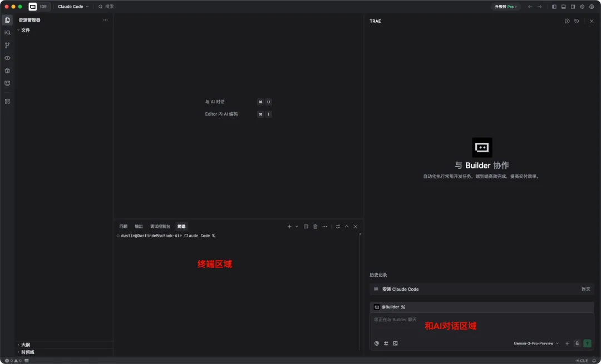Click 升级到 Pro upgrade button
601x364 pixels.
pyautogui.click(x=505, y=7)
